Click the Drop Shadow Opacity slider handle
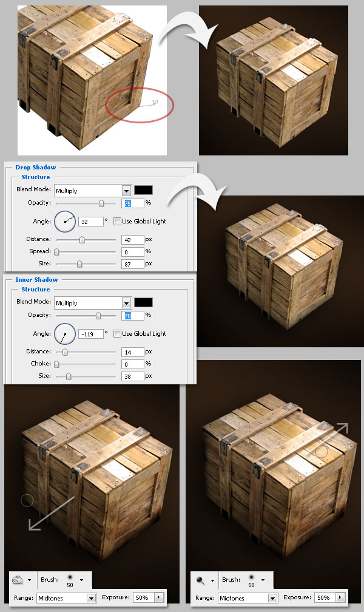The image size is (364, 612). click(x=101, y=203)
